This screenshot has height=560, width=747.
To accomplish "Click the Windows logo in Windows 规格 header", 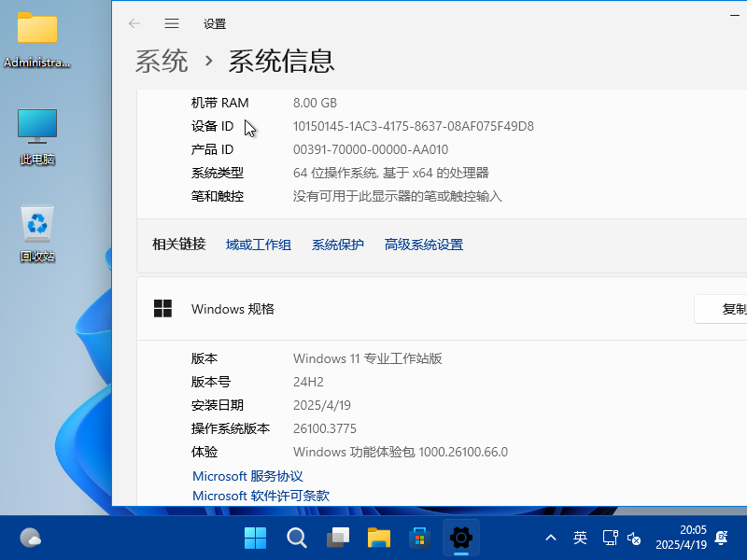I will 162,309.
